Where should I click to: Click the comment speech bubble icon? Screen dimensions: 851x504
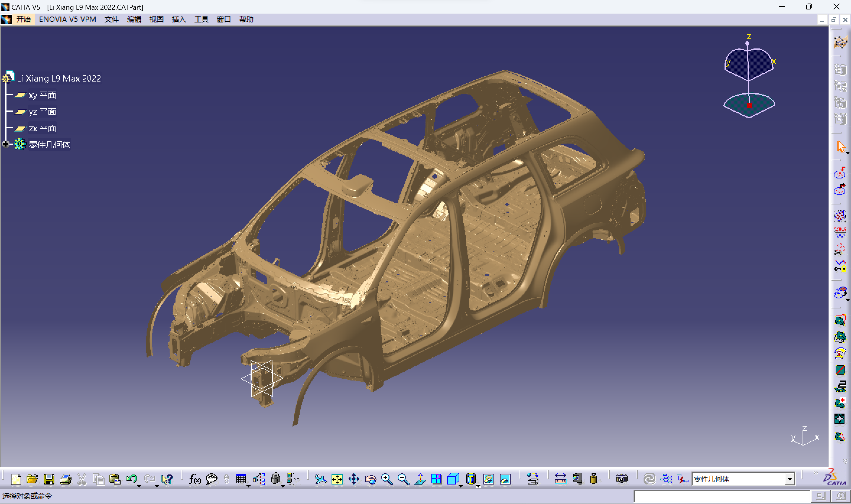(x=211, y=479)
